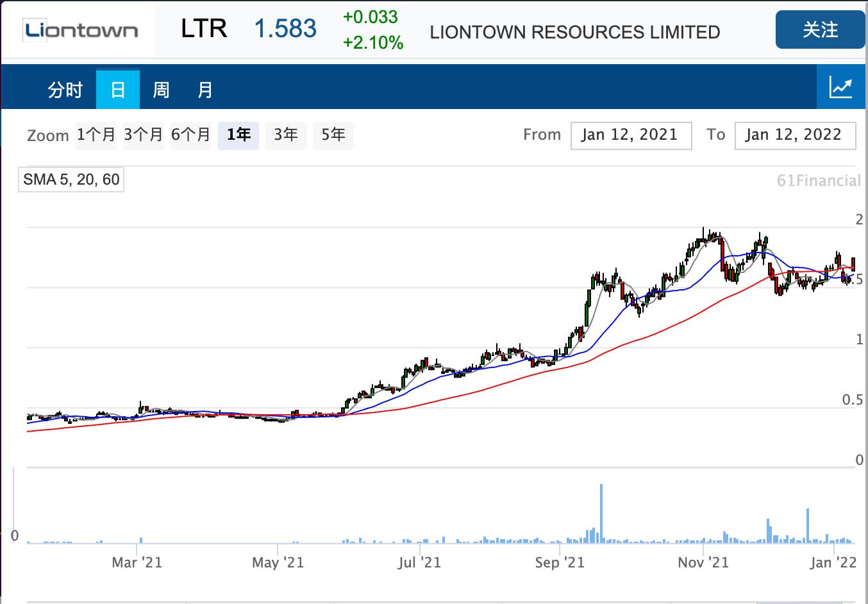Click the SMA 5, 20, 60 legend box
Image resolution: width=868 pixels, height=604 pixels.
click(71, 180)
